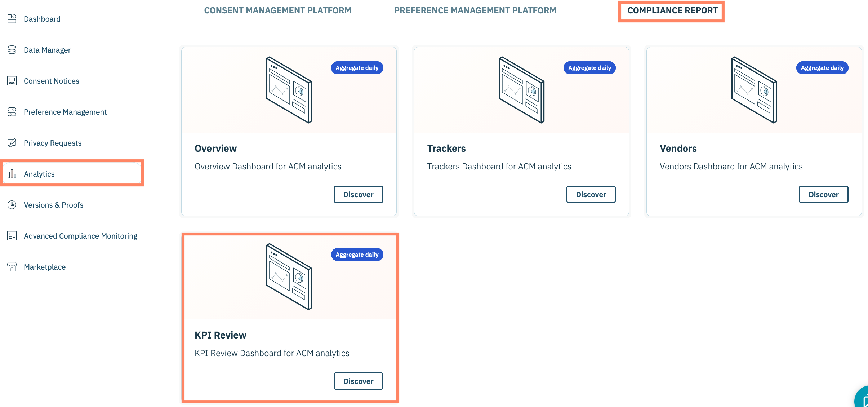Click the Advanced Compliance Monitoring icon
868x407 pixels.
[12, 236]
